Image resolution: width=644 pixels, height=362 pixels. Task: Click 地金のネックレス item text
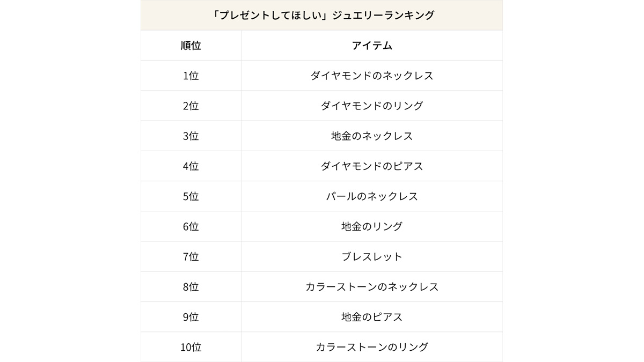372,136
